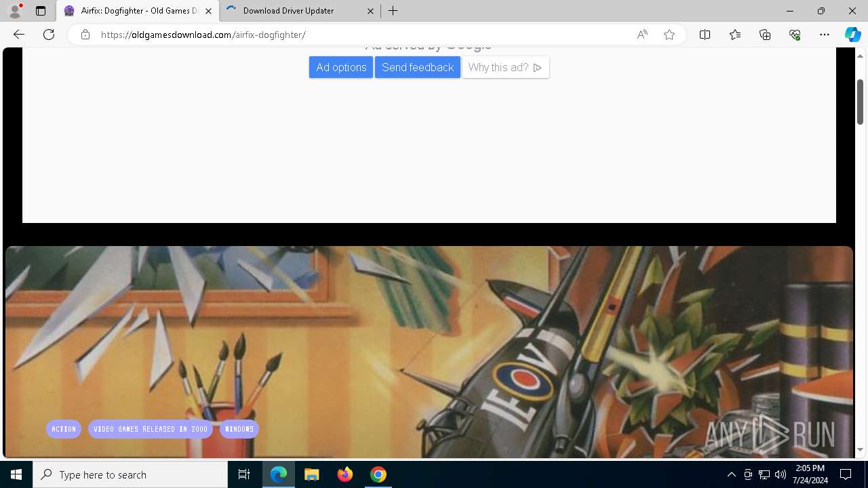Open the Copilot sidebar

click(852, 35)
